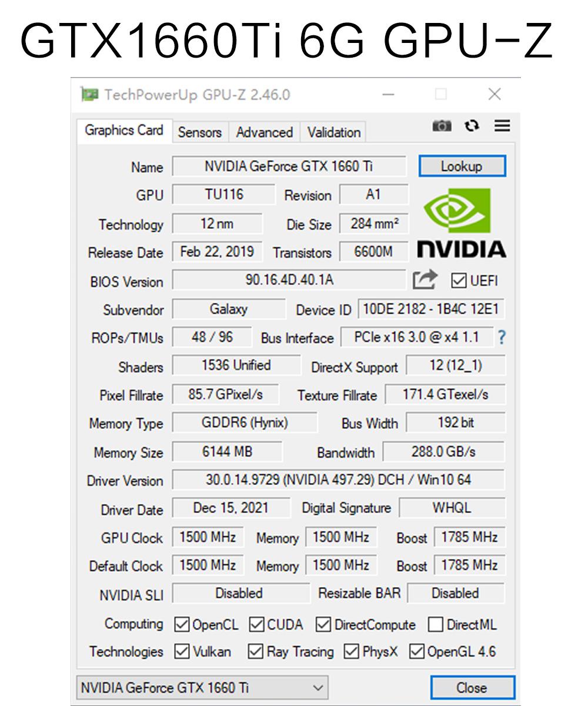This screenshot has width=588, height=706.
Task: Close the window with the X button
Action: tap(495, 94)
